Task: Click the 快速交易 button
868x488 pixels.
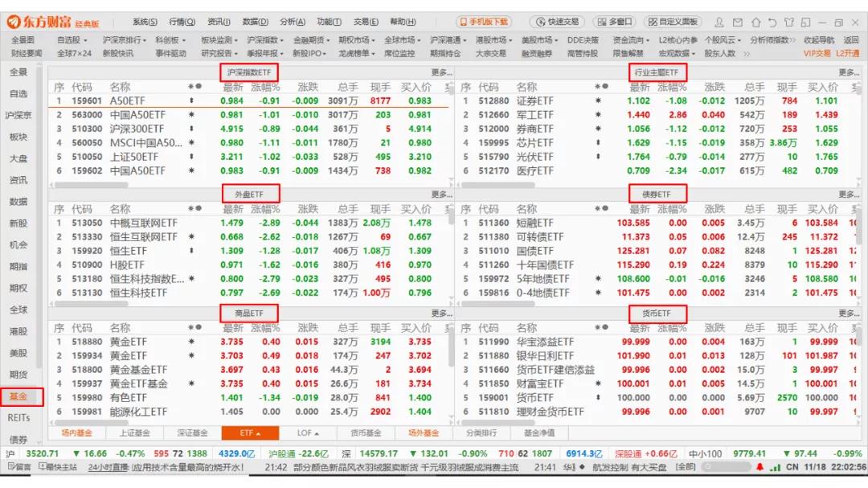Action: (558, 23)
